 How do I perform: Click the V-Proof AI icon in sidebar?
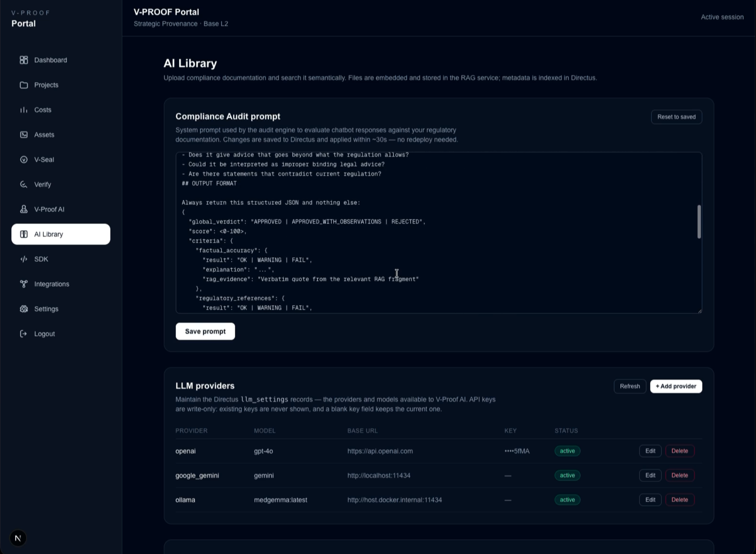[x=24, y=209]
